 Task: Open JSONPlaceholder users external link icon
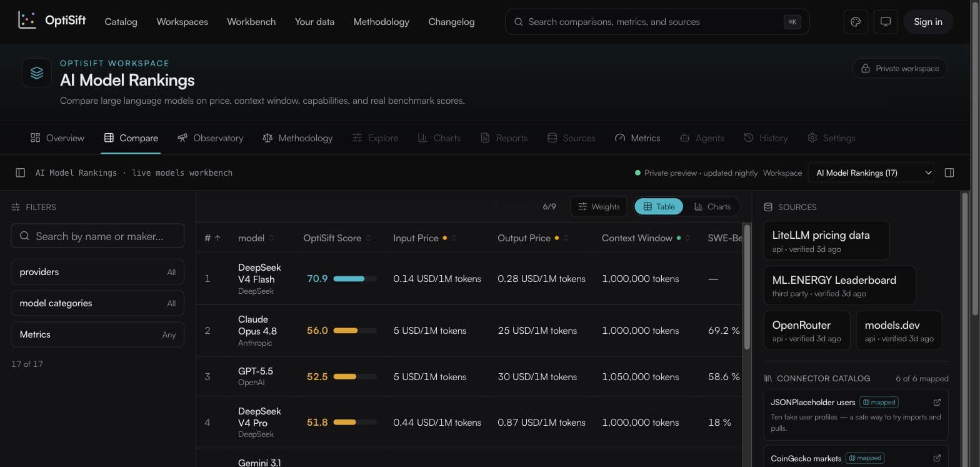click(937, 402)
